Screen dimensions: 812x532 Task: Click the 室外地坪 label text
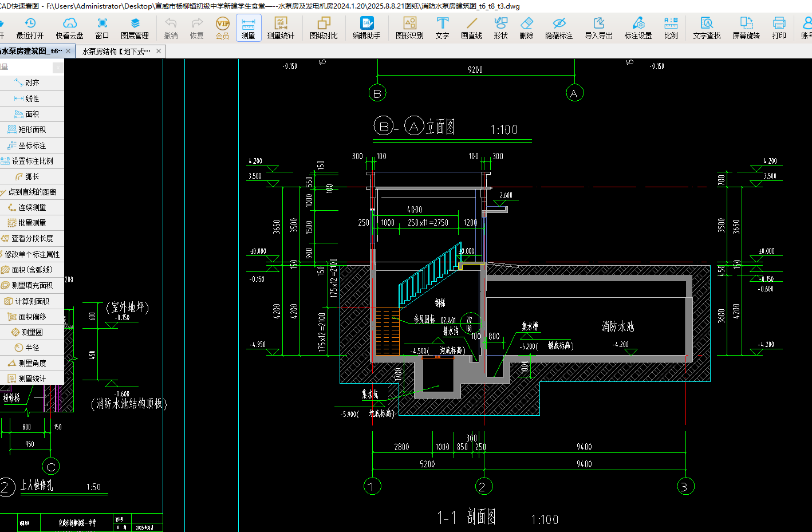click(x=128, y=308)
